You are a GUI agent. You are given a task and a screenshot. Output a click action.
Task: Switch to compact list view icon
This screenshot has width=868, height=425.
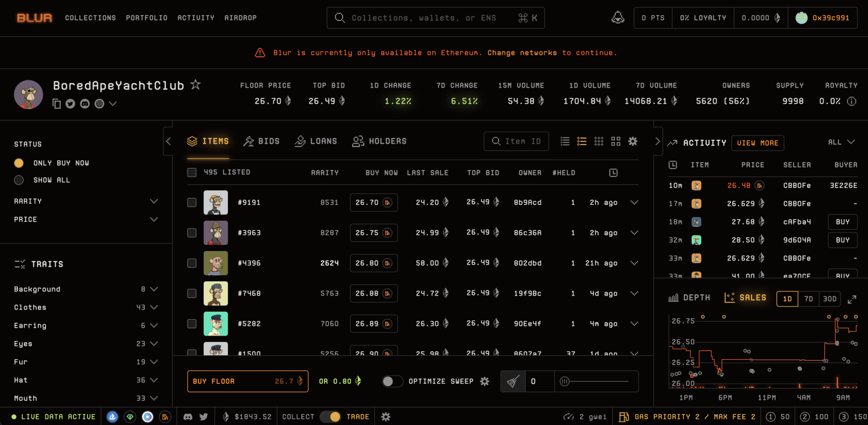pos(565,141)
